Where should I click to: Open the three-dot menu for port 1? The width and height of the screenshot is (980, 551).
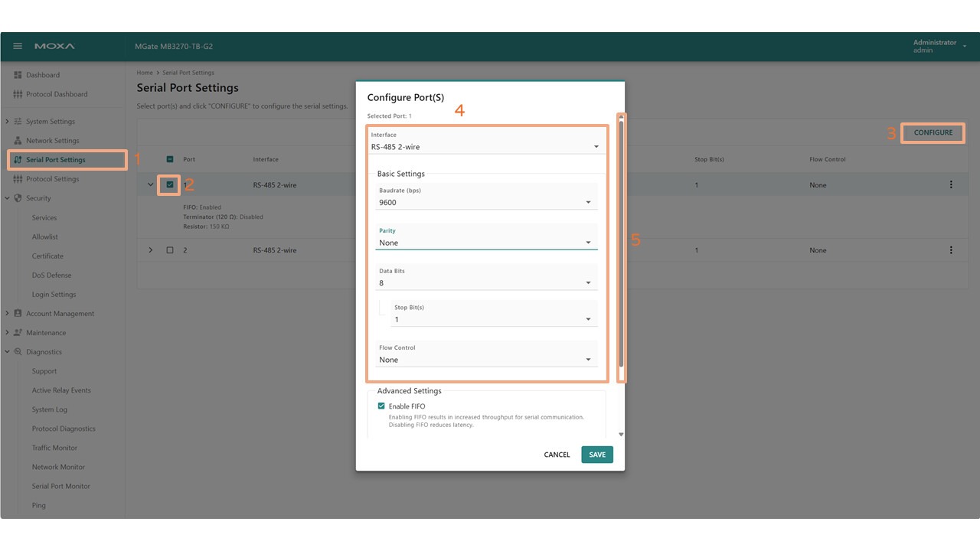point(951,184)
